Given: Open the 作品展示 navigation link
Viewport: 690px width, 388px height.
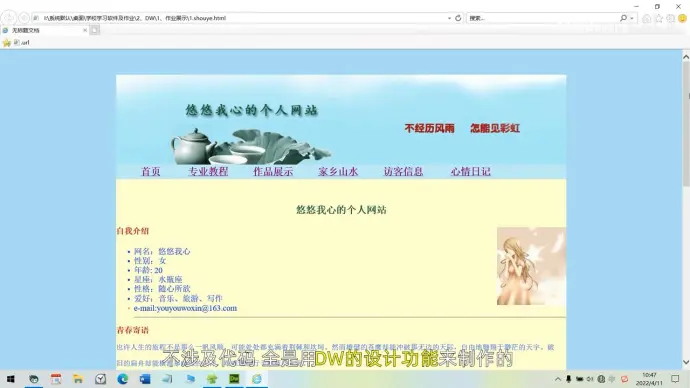Looking at the screenshot, I should pyautogui.click(x=273, y=172).
